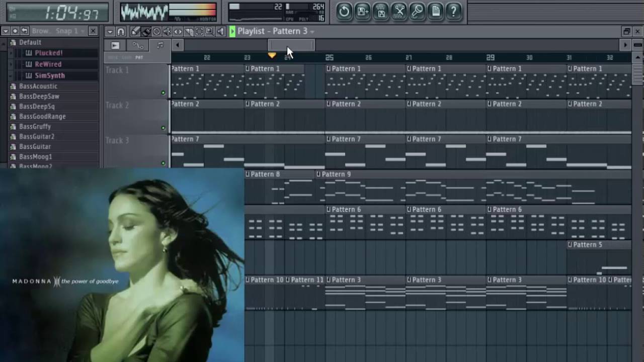
Task: Click the green play arrow beside Playlist title
Action: pyautogui.click(x=232, y=31)
